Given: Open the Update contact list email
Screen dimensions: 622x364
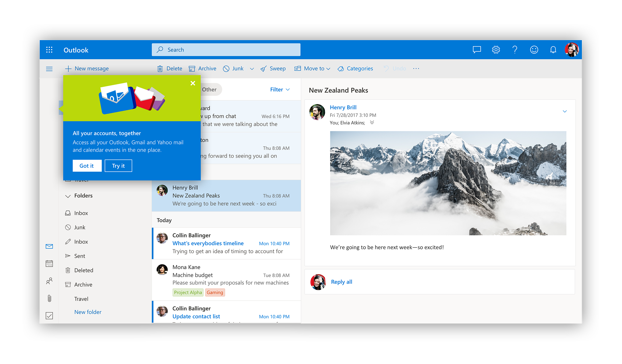Looking at the screenshot, I should pos(226,312).
